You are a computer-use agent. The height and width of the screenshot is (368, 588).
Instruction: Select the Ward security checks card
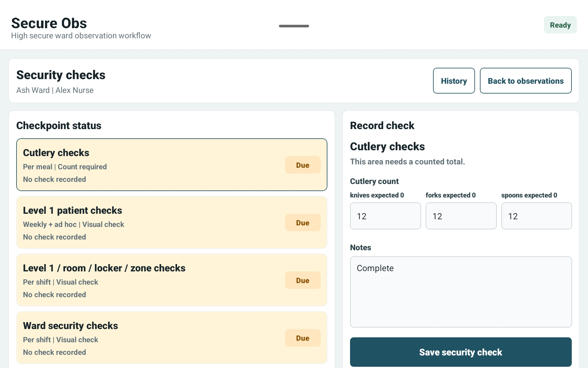pos(172,338)
